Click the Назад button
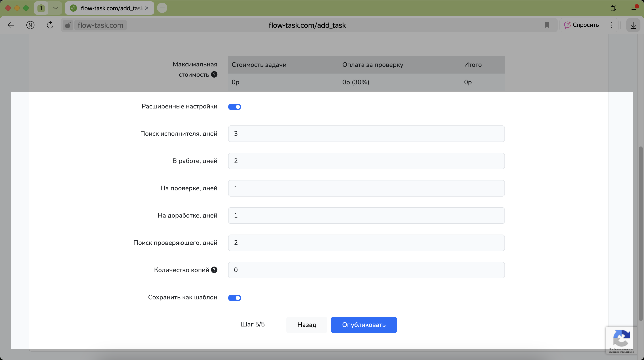 tap(307, 325)
